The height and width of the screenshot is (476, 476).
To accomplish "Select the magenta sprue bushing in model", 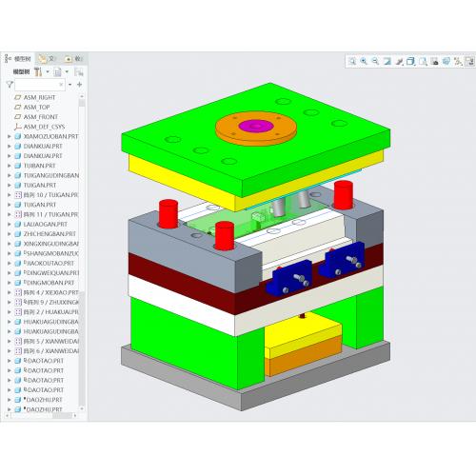I will click(x=256, y=126).
